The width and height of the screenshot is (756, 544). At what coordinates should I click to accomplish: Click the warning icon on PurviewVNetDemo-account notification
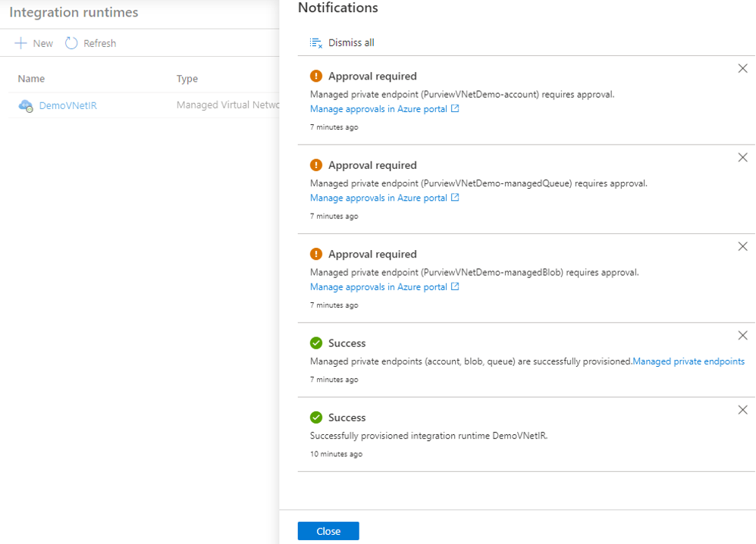click(x=316, y=76)
